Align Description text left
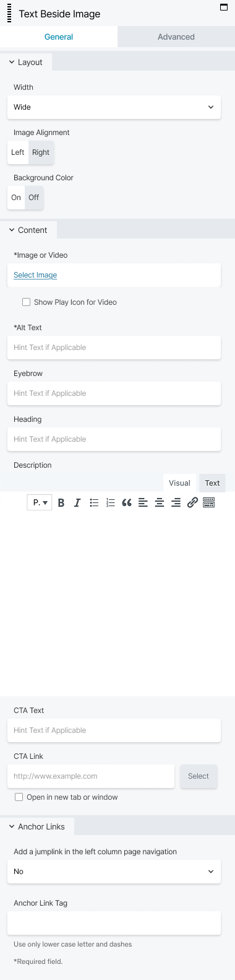Viewport: 235px width, 980px height. coord(143,503)
